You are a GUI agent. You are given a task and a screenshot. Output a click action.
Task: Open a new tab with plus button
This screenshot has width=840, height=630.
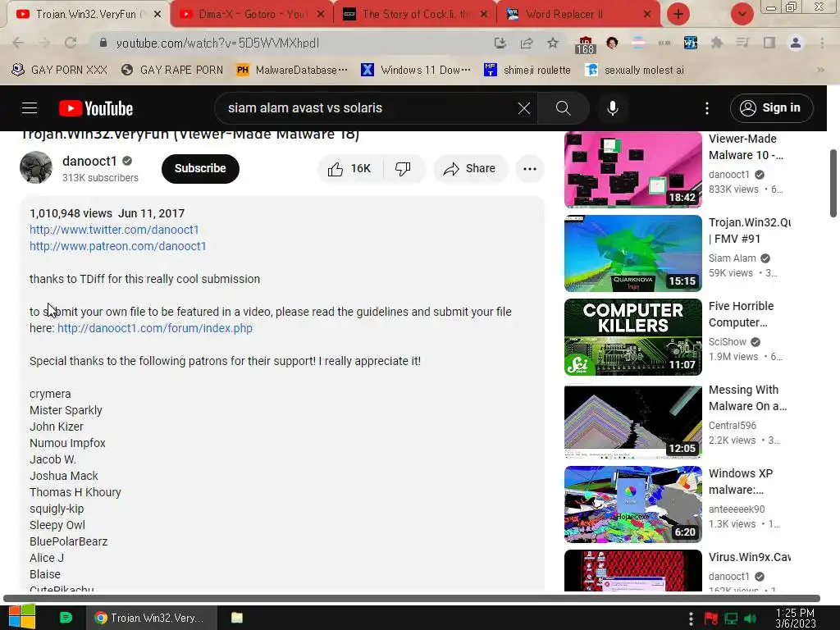click(678, 14)
